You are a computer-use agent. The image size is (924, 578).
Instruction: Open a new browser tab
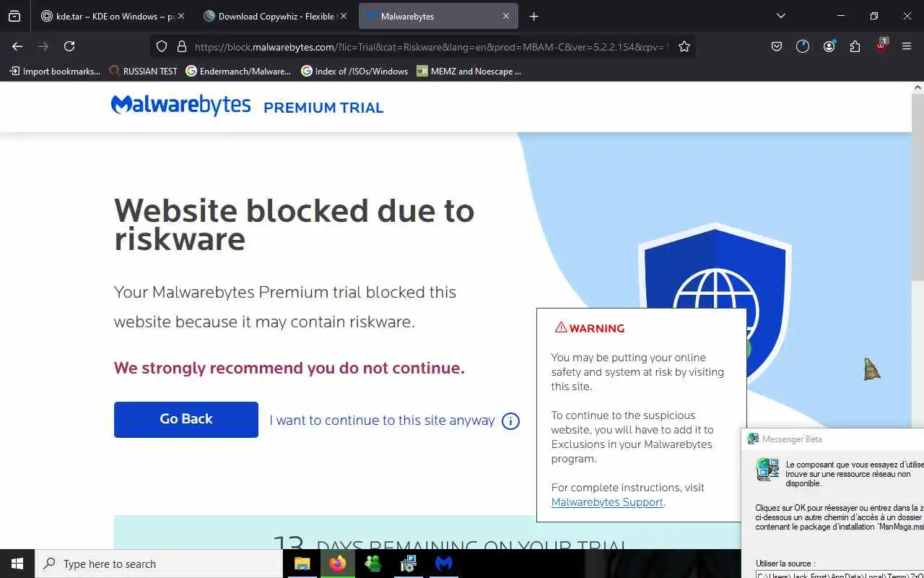click(x=533, y=16)
